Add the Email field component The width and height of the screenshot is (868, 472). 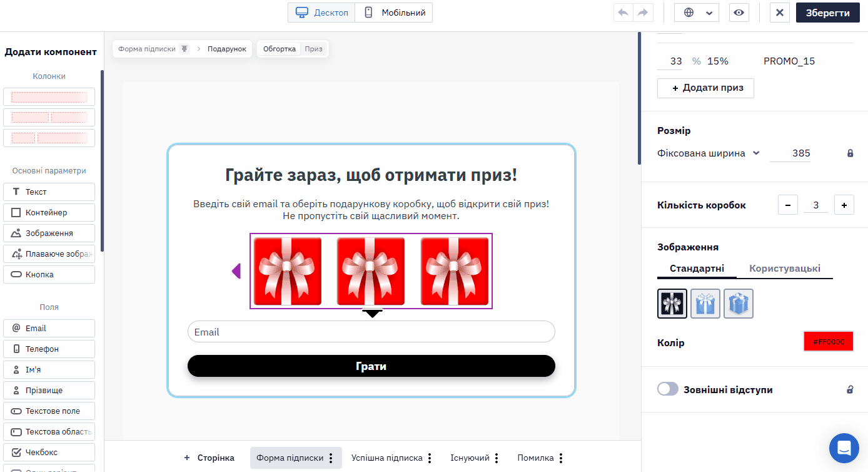(x=49, y=328)
